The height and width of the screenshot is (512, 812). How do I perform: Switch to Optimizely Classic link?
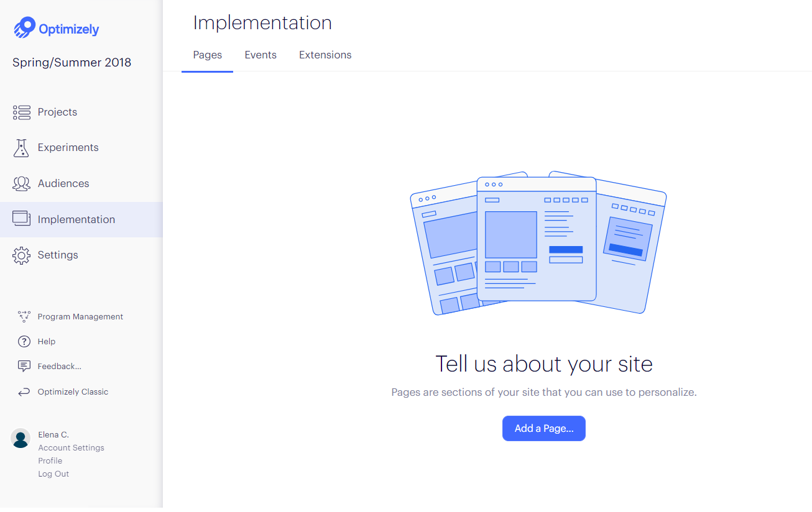[73, 392]
